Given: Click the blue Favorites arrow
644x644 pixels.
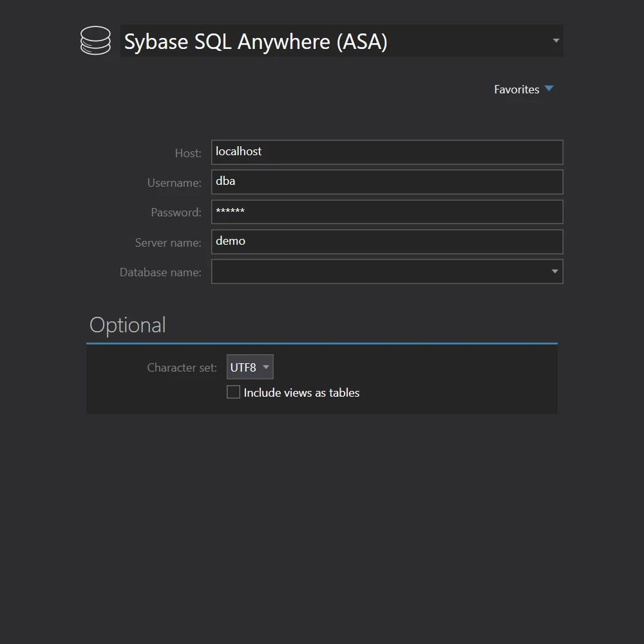Looking at the screenshot, I should point(549,89).
